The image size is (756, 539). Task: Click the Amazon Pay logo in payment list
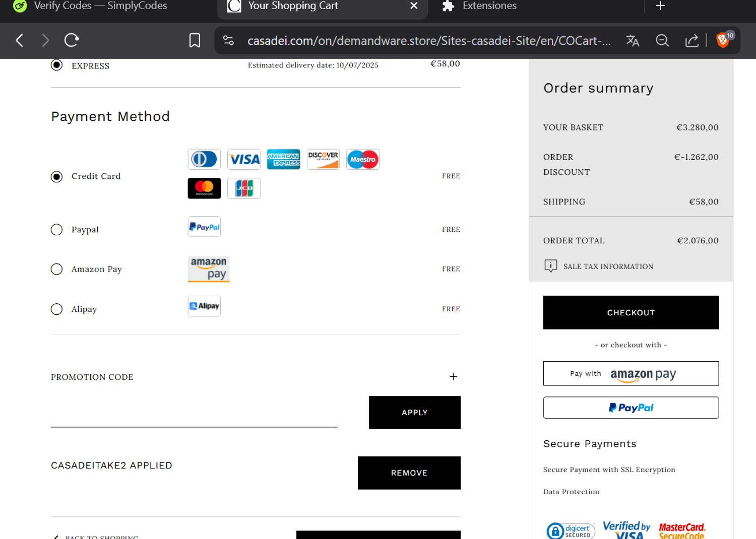(x=209, y=269)
